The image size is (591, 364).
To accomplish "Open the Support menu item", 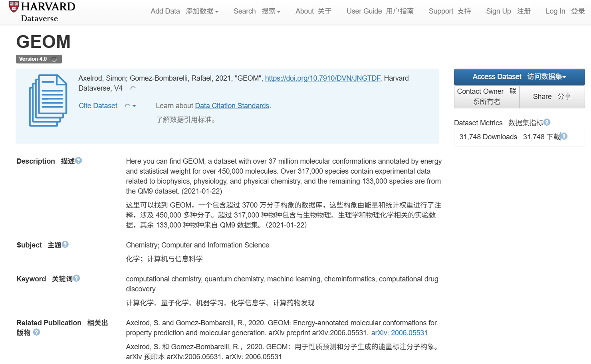I will [x=450, y=11].
